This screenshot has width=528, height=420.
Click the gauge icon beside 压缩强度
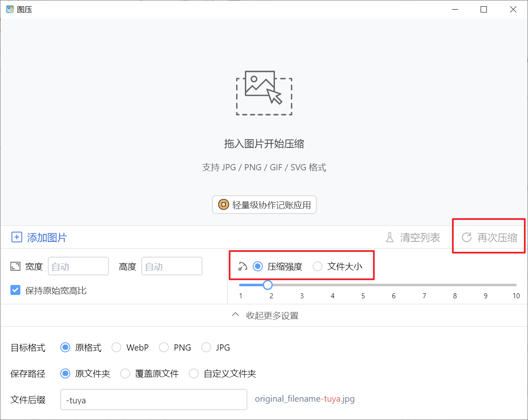(x=243, y=266)
